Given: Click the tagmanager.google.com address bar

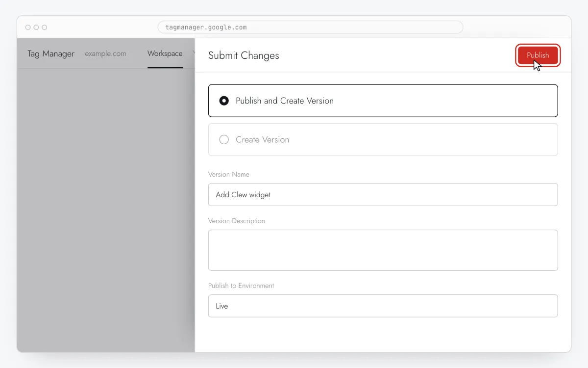Looking at the screenshot, I should click(x=310, y=27).
